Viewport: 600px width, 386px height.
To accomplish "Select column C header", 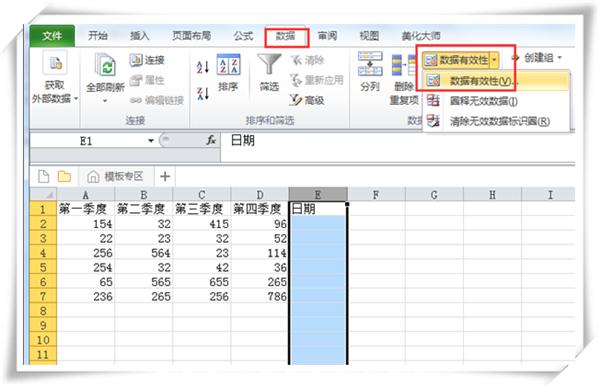I will coord(202,195).
